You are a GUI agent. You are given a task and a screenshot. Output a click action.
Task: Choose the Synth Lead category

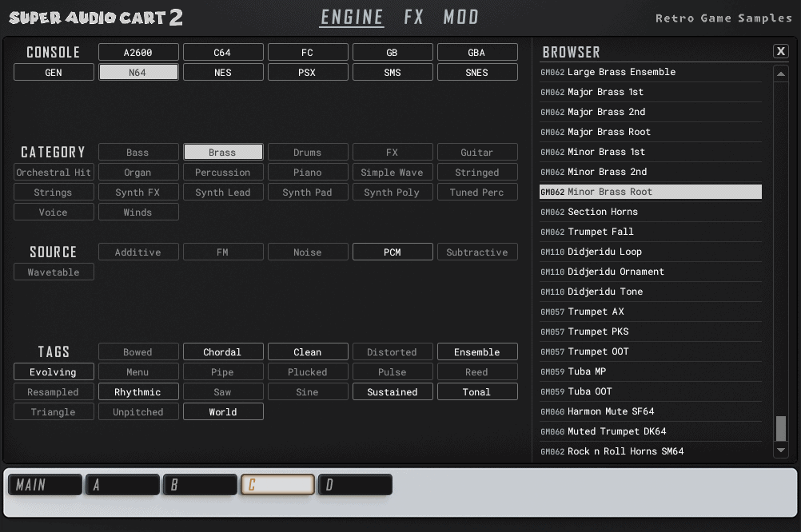(x=223, y=192)
